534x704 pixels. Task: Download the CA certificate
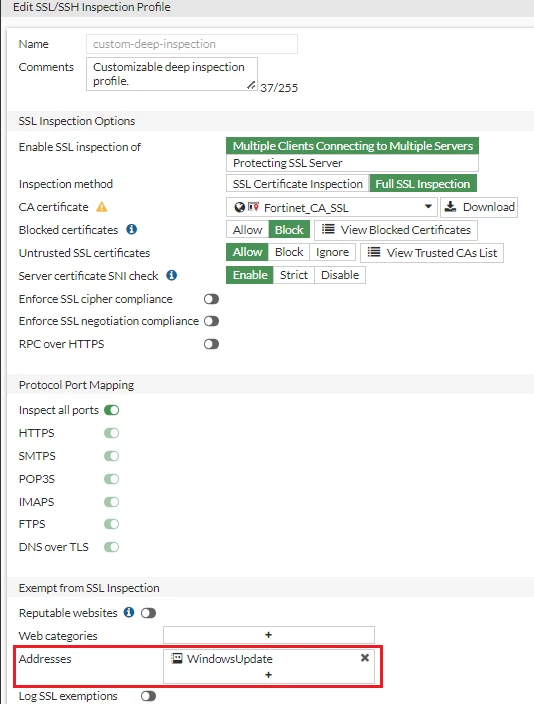pos(479,207)
